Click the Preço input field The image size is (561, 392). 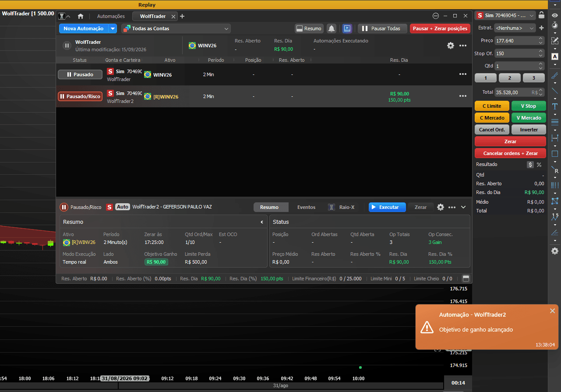tap(519, 41)
